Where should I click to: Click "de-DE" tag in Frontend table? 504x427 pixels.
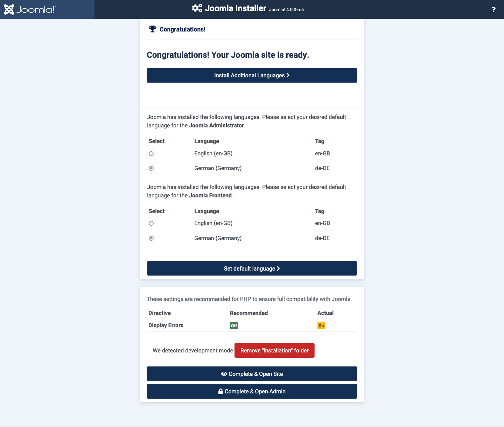322,238
